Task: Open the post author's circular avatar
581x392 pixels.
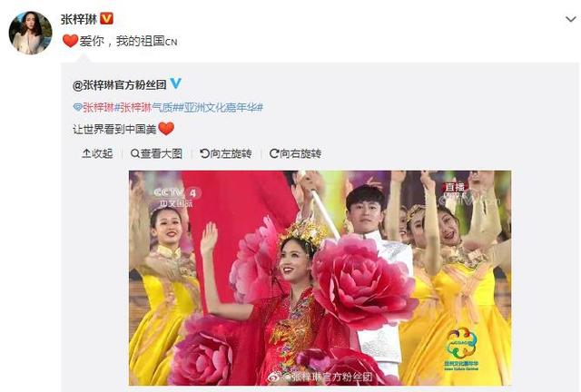Action: pyautogui.click(x=30, y=33)
